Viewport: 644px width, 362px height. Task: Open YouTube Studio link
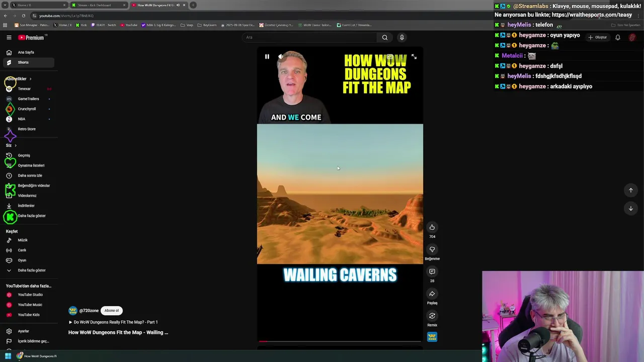pyautogui.click(x=28, y=295)
